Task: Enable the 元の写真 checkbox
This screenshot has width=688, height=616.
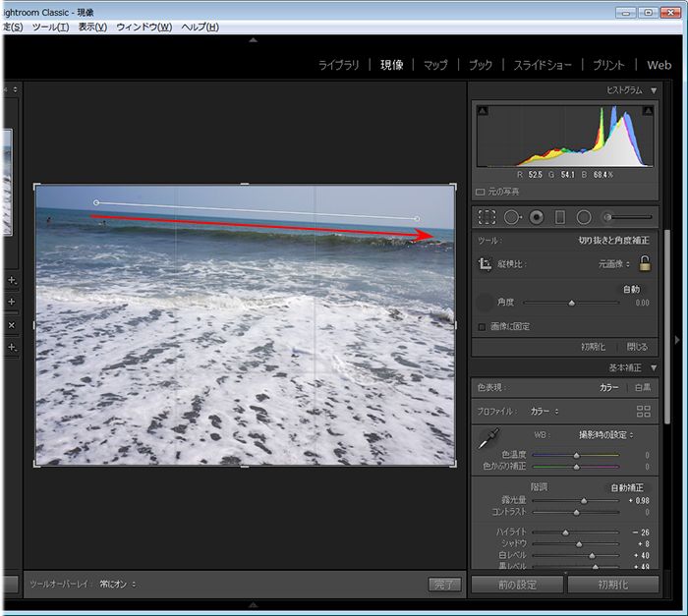Action: [x=481, y=193]
